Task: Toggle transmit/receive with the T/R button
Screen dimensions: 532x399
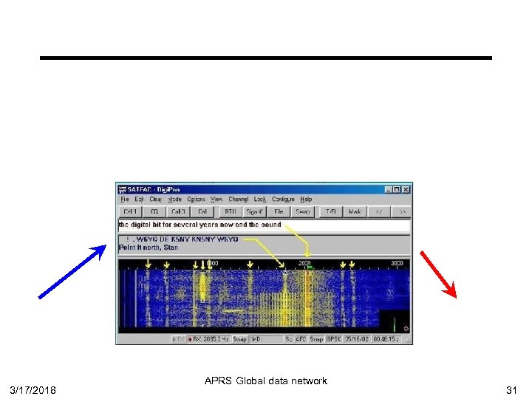Action: click(x=331, y=212)
